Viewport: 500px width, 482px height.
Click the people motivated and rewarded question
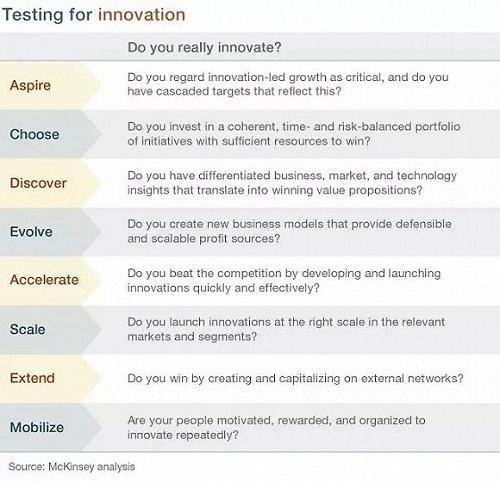coord(276,427)
